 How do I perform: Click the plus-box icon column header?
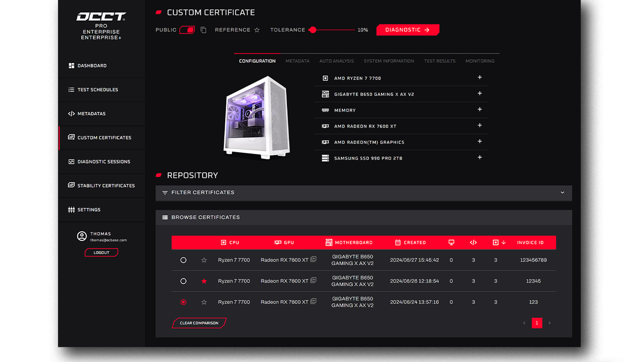tap(495, 242)
